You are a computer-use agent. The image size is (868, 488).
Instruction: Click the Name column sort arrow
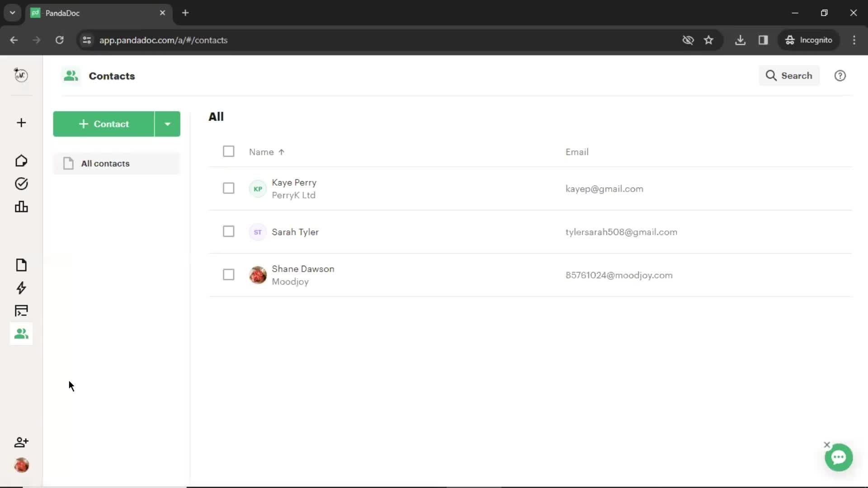click(x=280, y=151)
